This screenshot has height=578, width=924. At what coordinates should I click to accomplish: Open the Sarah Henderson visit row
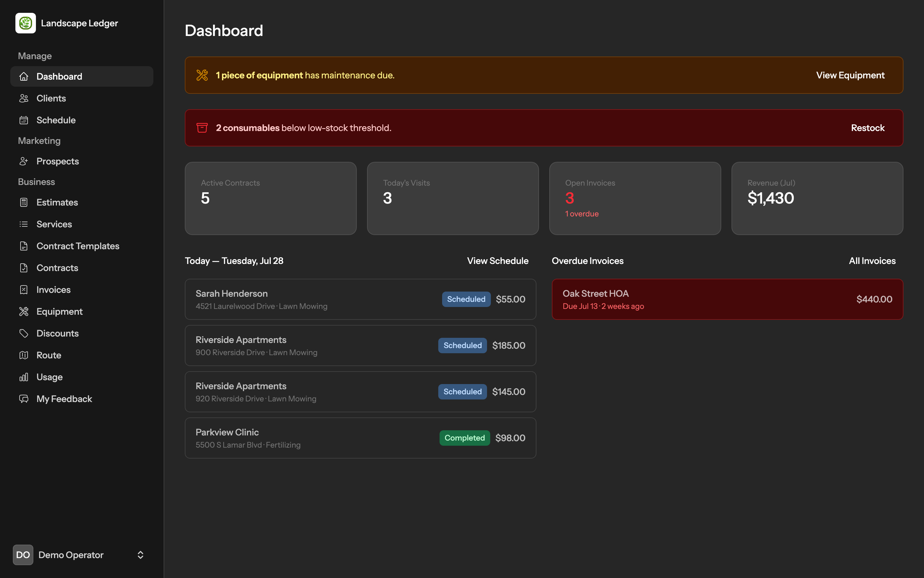360,299
